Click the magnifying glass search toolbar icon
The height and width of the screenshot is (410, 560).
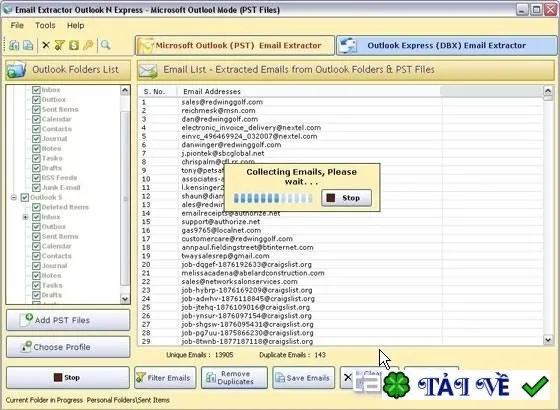[105, 45]
